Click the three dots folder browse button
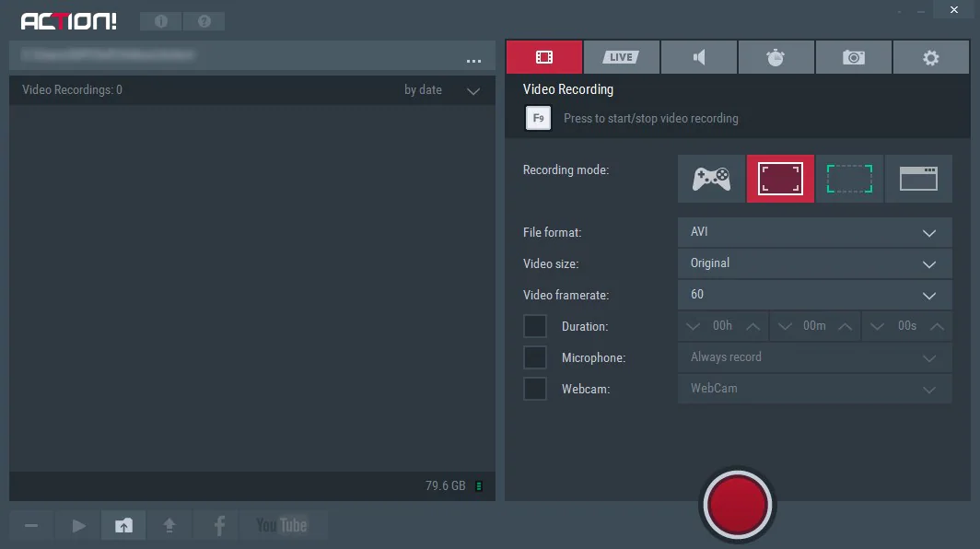 [473, 61]
